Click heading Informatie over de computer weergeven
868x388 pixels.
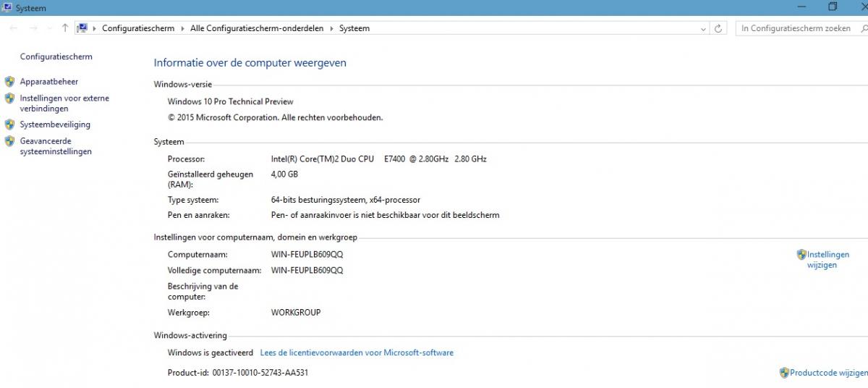pyautogui.click(x=250, y=63)
